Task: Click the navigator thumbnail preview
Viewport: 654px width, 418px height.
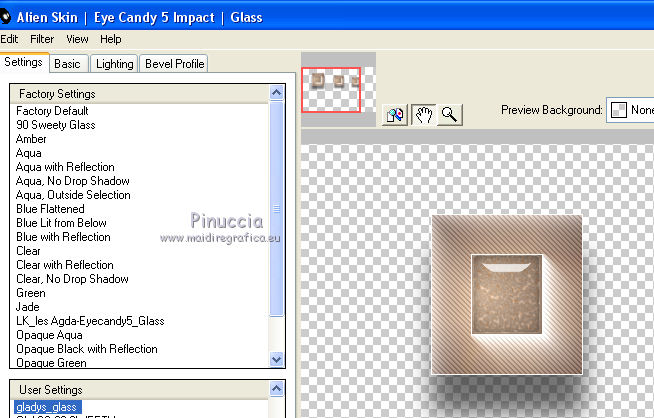Action: [x=331, y=90]
